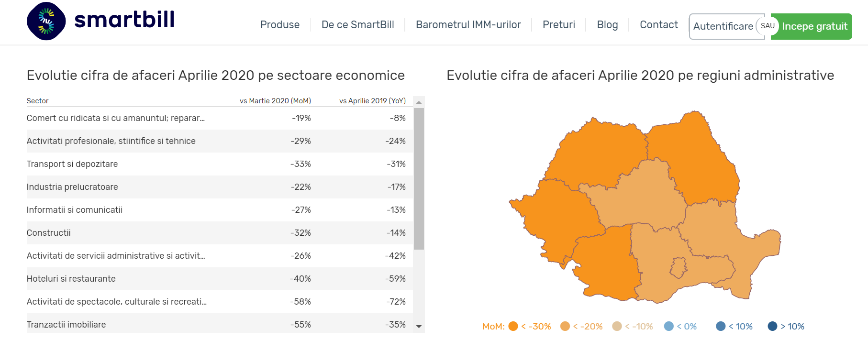
Task: Select the 'Hoteluri si restaurante' table row
Action: click(x=215, y=279)
